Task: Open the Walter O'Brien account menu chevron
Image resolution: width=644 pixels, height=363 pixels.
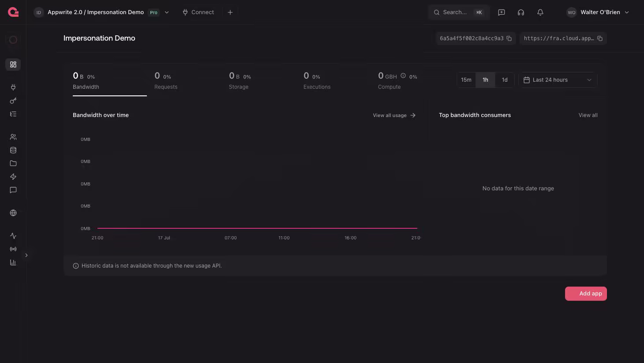Action: coord(627,12)
